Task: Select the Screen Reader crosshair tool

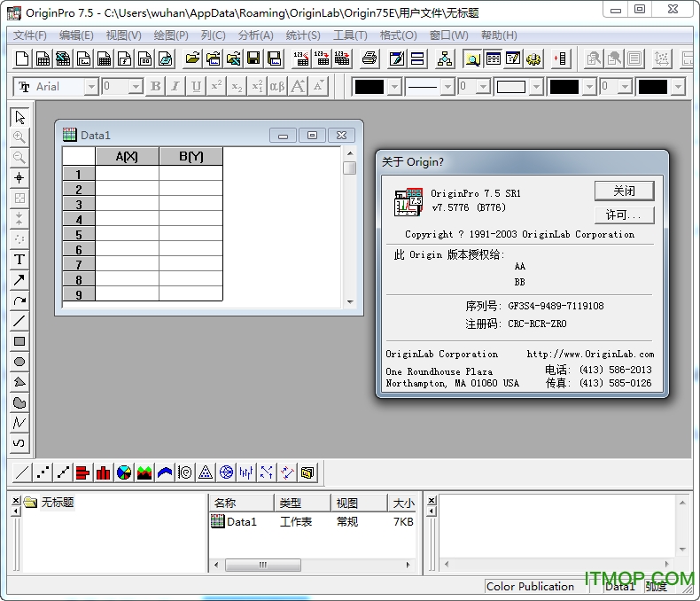Action: [x=19, y=177]
